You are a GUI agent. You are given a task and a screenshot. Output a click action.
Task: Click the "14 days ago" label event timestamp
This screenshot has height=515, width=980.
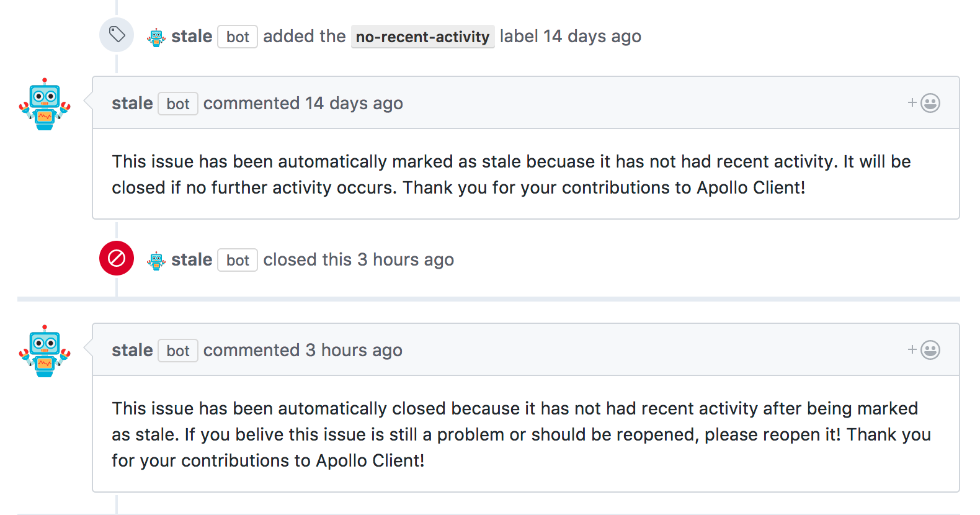tap(592, 37)
